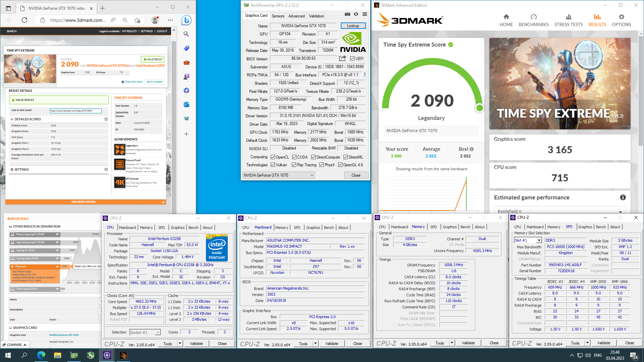The width and height of the screenshot is (644, 362).
Task: Open Outlook icon in Edge sidebar
Action: 186,105
